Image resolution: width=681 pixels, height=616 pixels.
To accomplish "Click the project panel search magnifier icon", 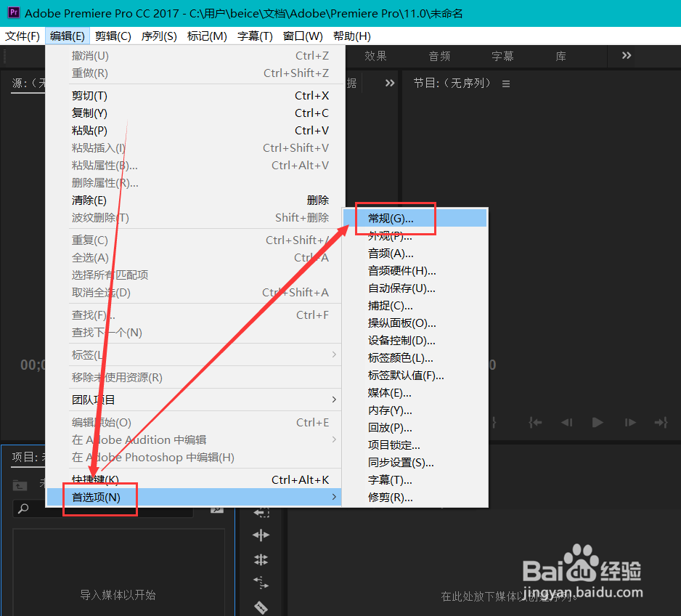I will pyautogui.click(x=23, y=508).
